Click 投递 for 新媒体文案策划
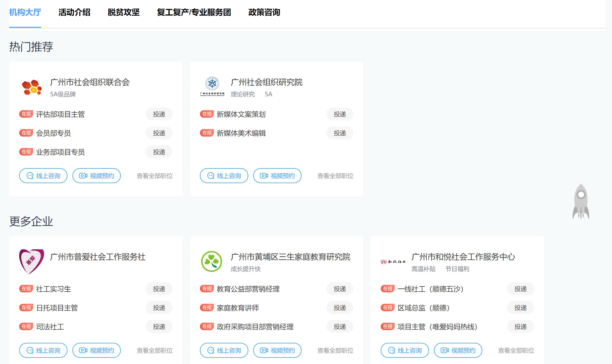The height and width of the screenshot is (364, 612). [340, 114]
